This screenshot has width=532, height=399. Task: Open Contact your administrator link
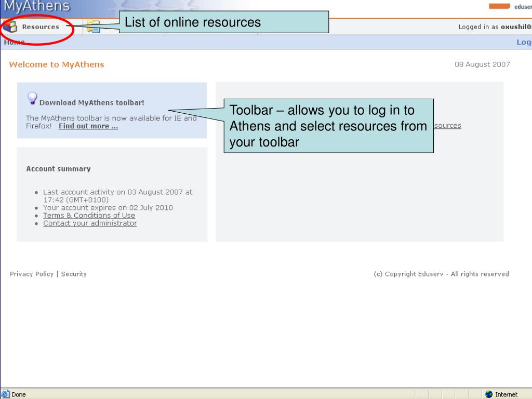pos(90,223)
